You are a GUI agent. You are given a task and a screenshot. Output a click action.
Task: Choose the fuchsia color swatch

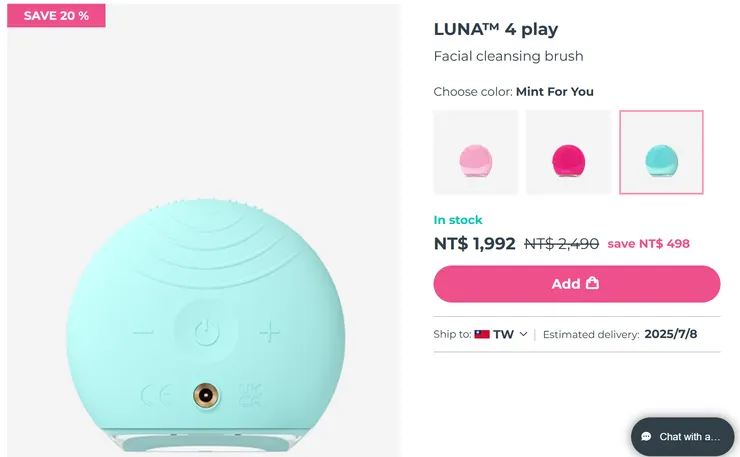568,152
